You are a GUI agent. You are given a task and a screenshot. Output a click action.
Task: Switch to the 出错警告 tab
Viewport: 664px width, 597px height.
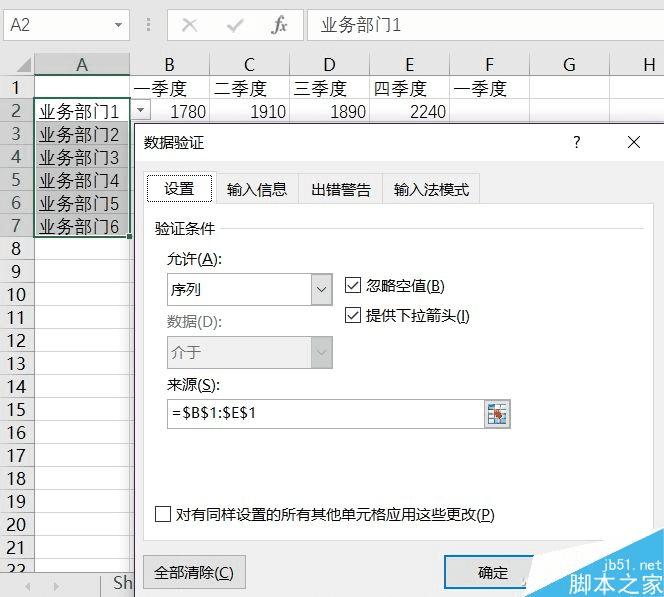point(340,189)
